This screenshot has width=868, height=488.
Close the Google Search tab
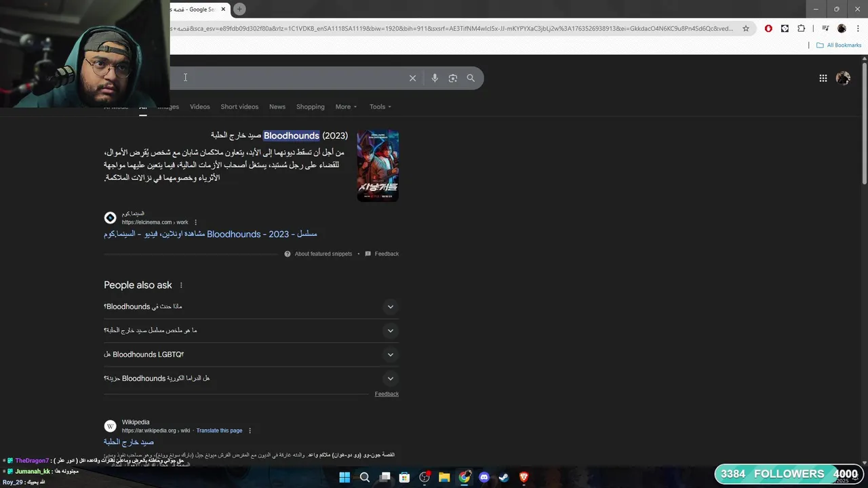[x=223, y=9]
